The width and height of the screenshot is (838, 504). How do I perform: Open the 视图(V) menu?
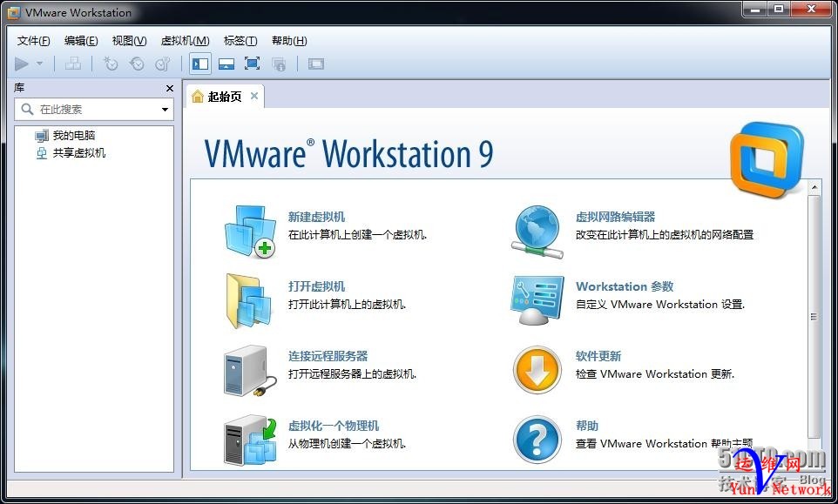click(129, 41)
